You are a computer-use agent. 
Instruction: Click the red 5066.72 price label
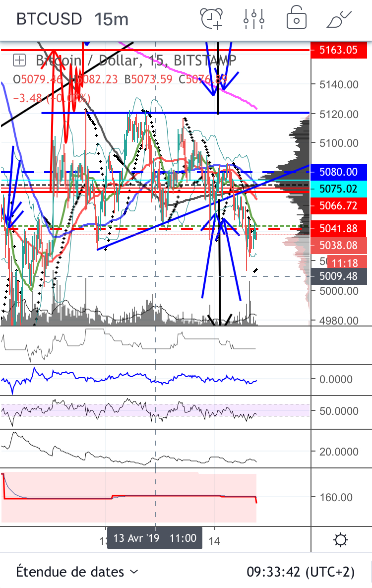[340, 205]
